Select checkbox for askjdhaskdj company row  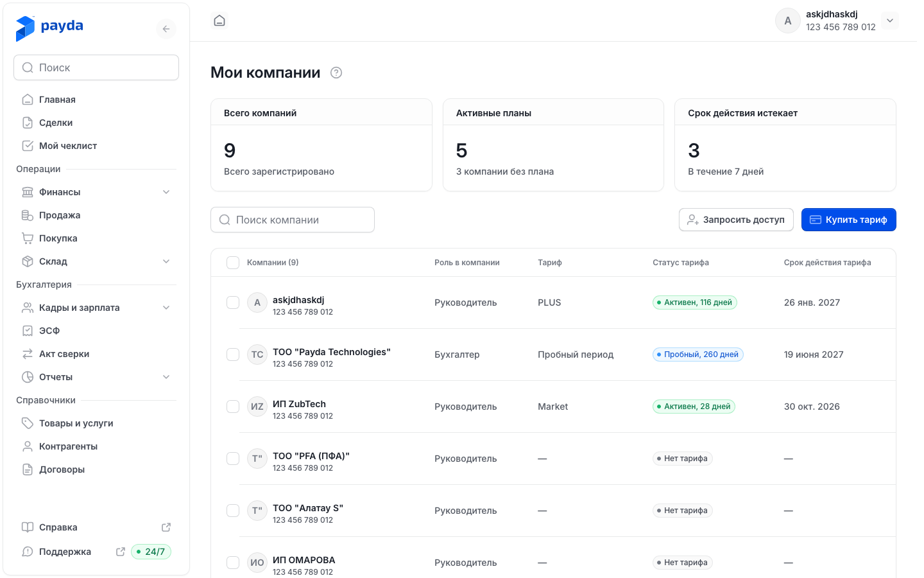pos(233,302)
